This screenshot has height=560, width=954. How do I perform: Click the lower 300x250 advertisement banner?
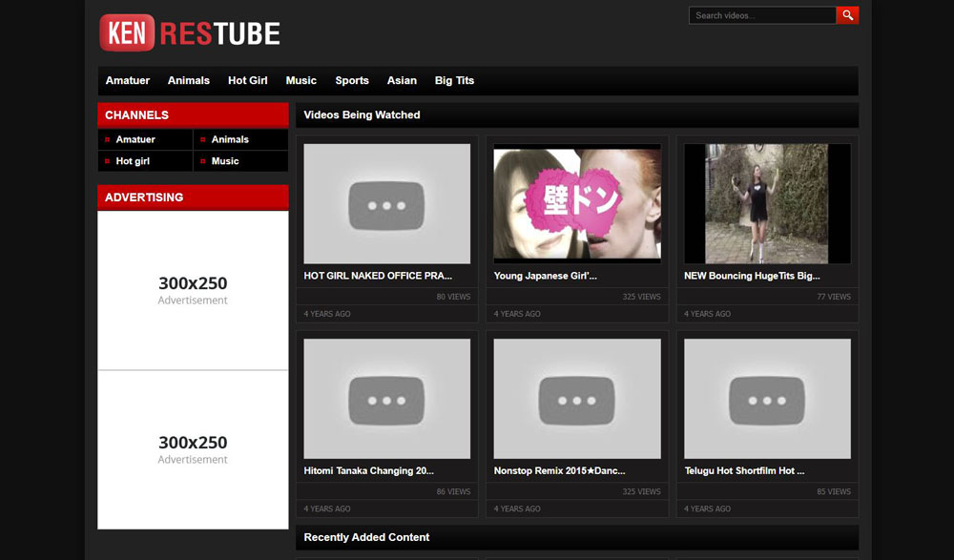193,450
